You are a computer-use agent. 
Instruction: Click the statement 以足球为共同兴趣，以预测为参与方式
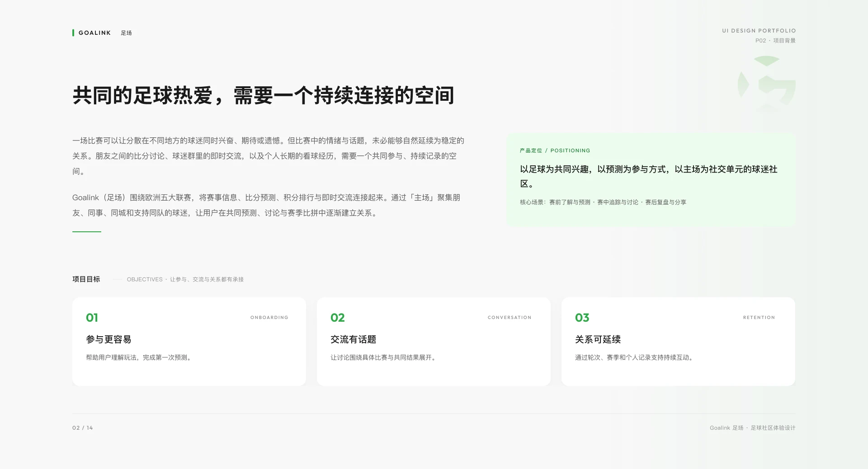click(x=648, y=176)
